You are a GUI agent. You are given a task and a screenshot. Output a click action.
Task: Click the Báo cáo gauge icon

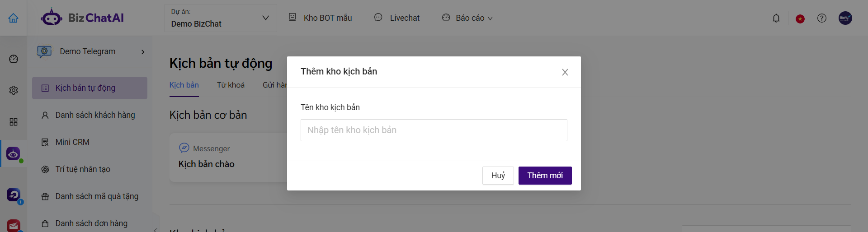click(x=446, y=17)
